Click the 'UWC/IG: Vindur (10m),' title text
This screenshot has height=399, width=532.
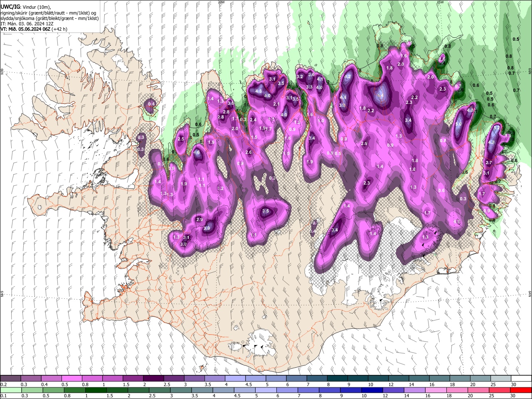(x=25, y=7)
